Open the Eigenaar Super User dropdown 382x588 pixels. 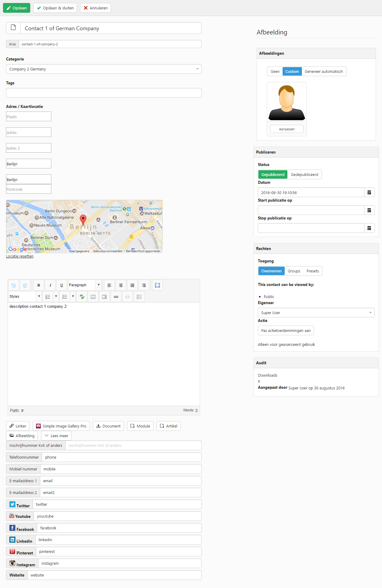coord(316,313)
